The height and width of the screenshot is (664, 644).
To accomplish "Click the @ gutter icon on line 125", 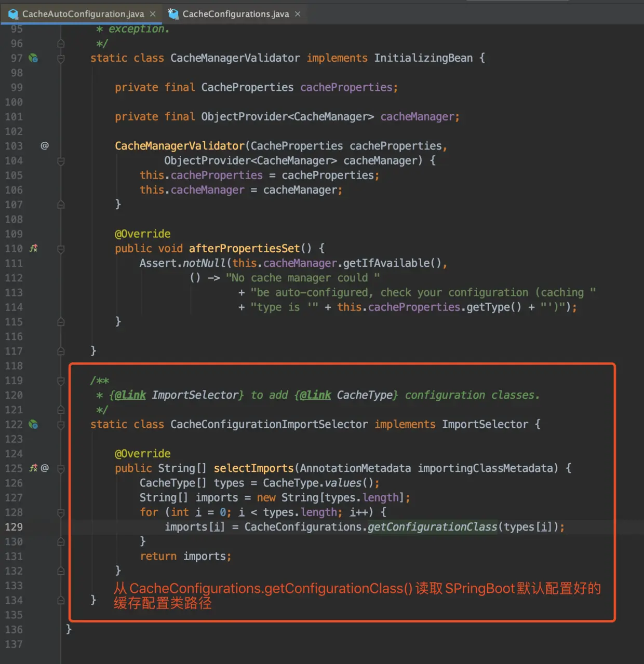I will pos(45,468).
